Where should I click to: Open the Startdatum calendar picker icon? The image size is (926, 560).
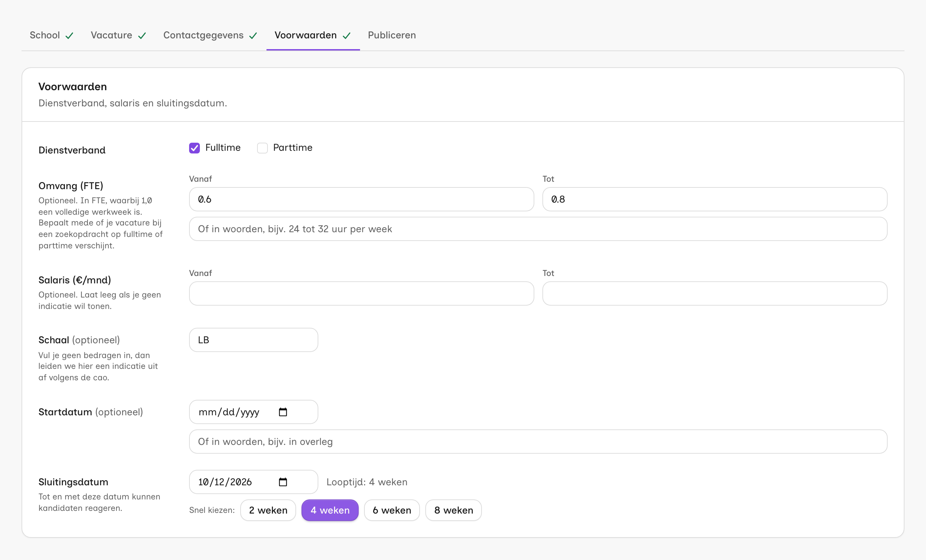point(283,412)
